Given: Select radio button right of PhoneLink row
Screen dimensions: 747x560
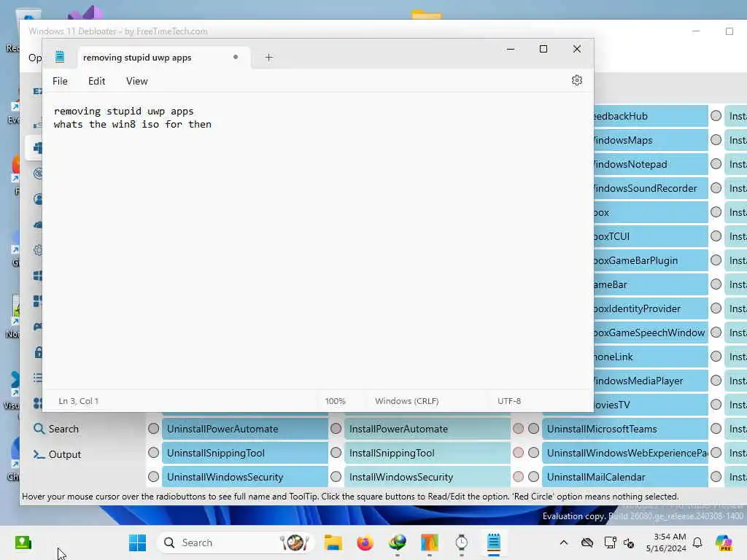Looking at the screenshot, I should point(716,356).
